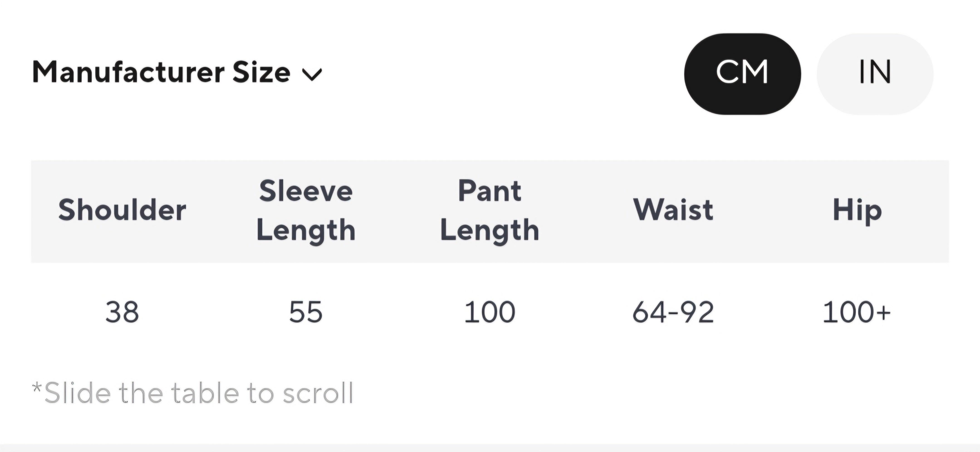980x452 pixels.
Task: Select the Sleeve Length column header
Action: click(x=306, y=210)
